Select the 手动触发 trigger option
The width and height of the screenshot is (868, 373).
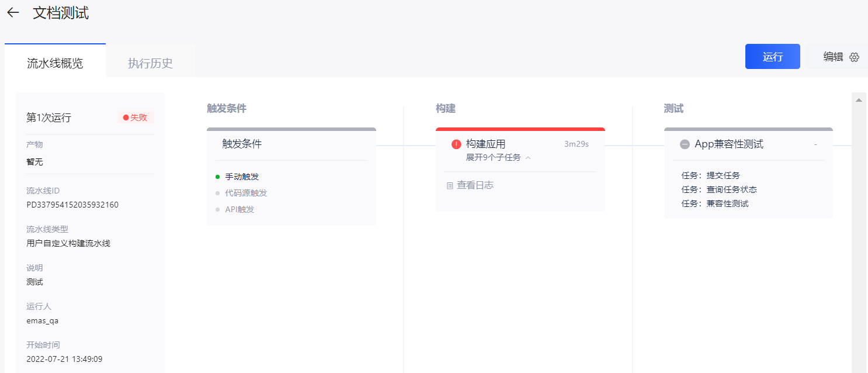(242, 177)
